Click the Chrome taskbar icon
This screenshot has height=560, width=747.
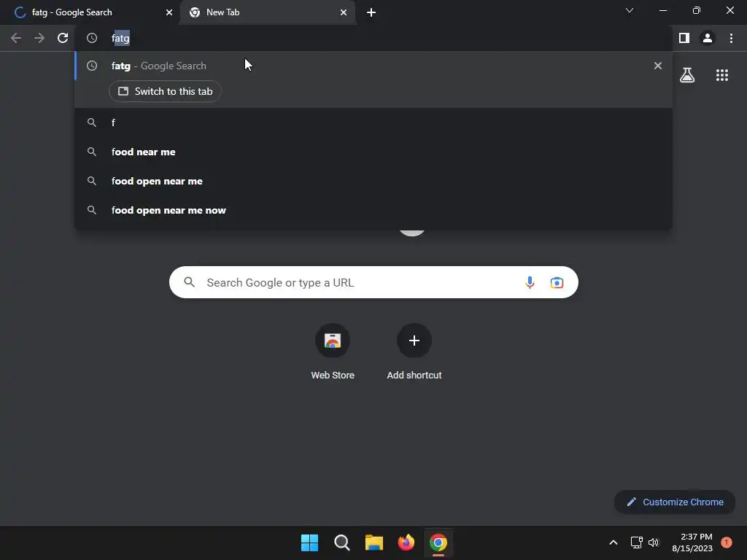tap(438, 542)
